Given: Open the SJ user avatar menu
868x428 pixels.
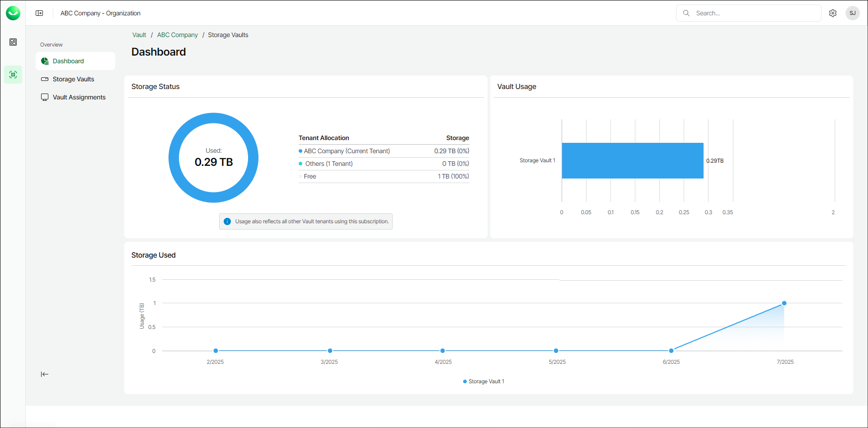Looking at the screenshot, I should pyautogui.click(x=853, y=13).
